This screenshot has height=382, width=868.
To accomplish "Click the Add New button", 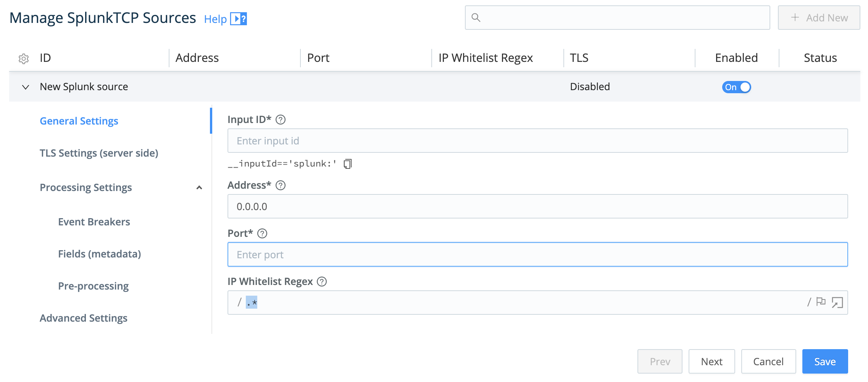I will [819, 18].
